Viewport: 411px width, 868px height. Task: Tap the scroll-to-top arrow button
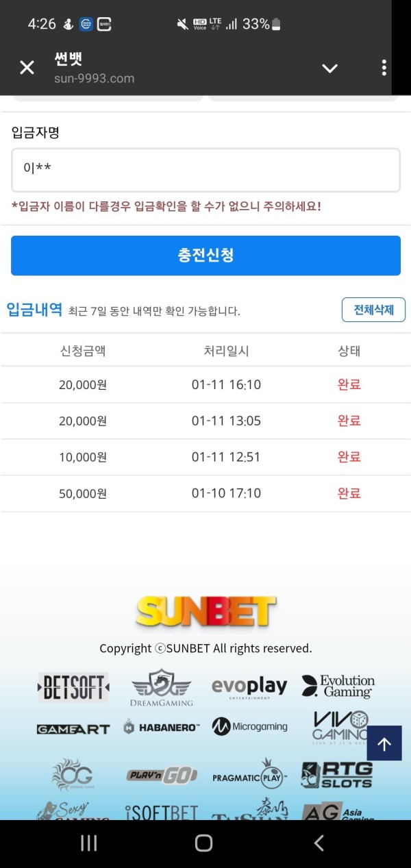384,743
